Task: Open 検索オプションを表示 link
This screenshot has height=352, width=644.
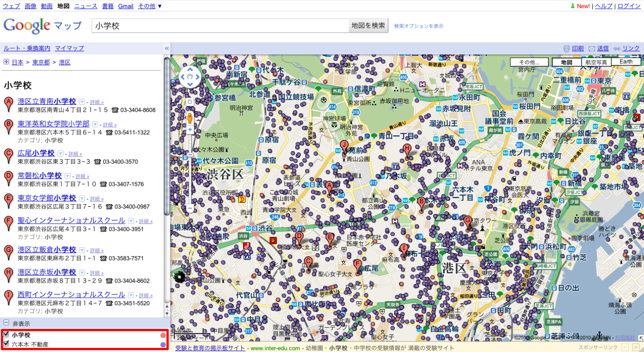Action: click(x=419, y=26)
